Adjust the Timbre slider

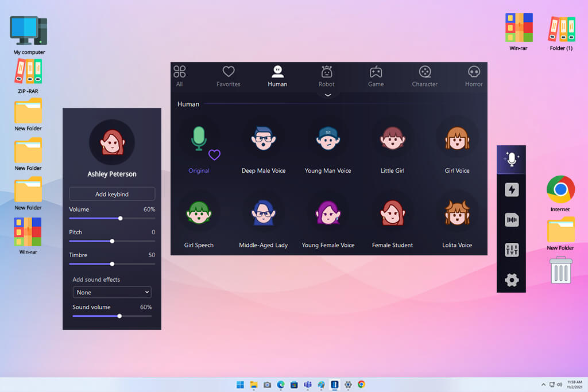[x=112, y=264]
